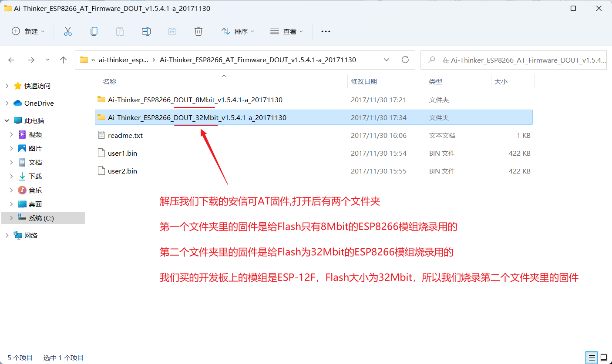
Task: Click the Copy icon in toolbar
Action: tap(94, 31)
